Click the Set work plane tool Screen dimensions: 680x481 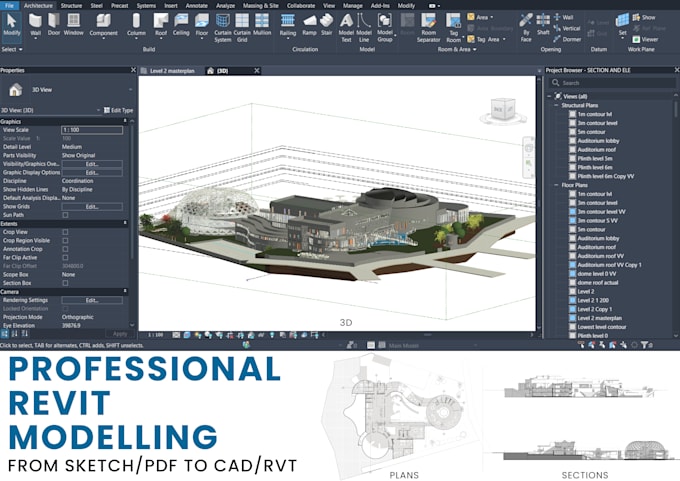point(622,25)
